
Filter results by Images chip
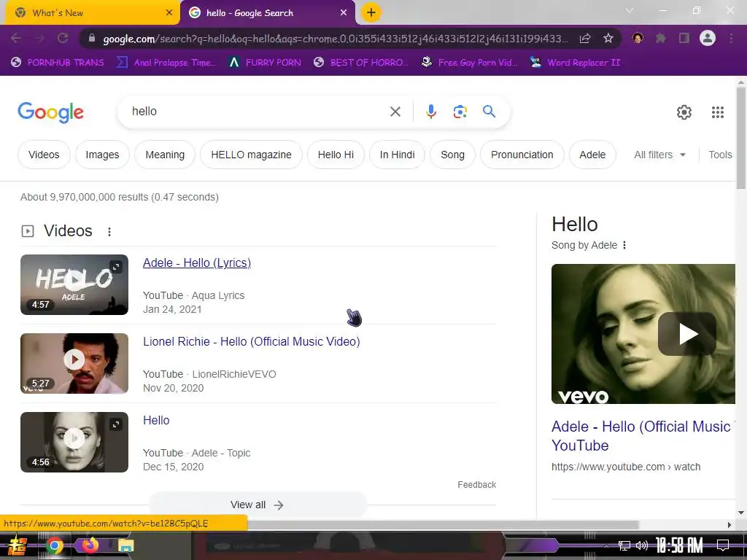tap(102, 155)
